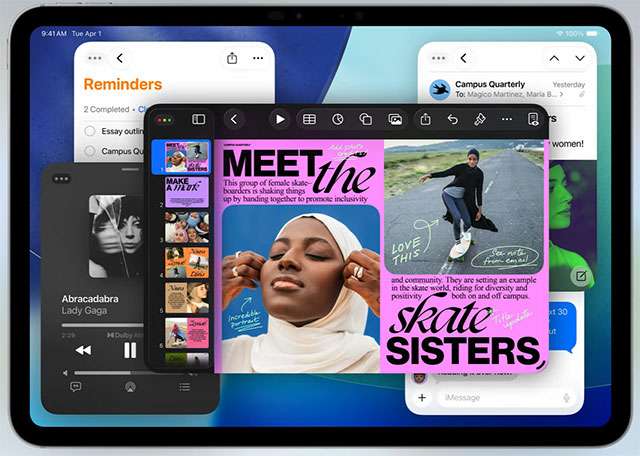This screenshot has height=456, width=640.
Task: Click the Abracadabra album artwork
Action: pos(117,237)
